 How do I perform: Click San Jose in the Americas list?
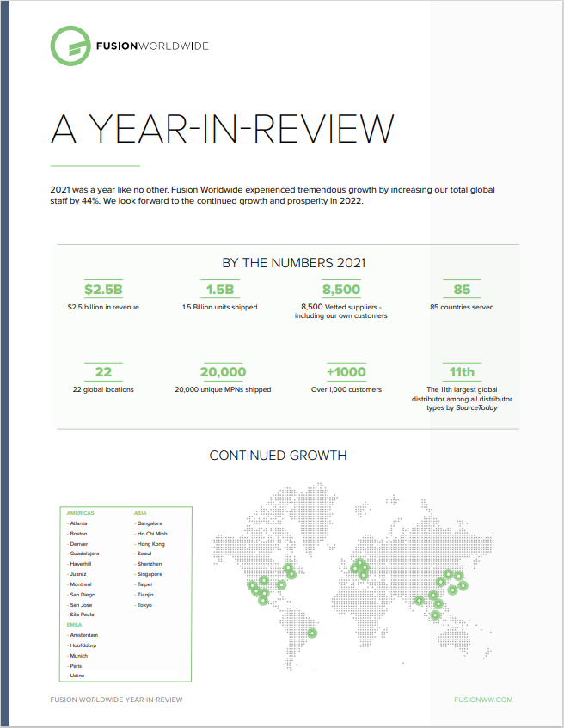tap(81, 605)
